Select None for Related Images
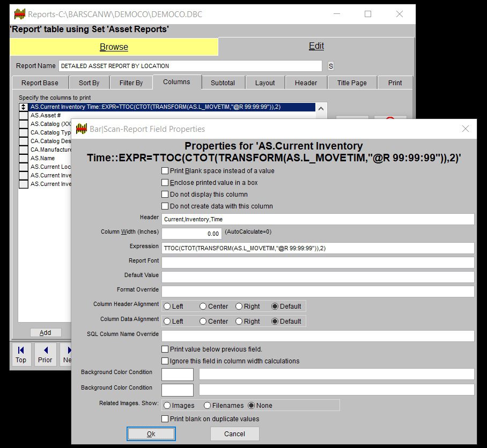 coord(260,406)
